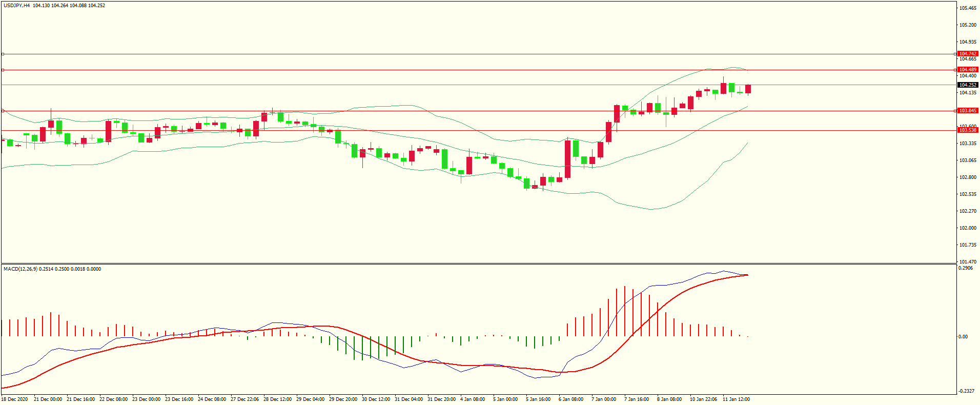Click the 6 Jan 08:00 time label

pos(570,399)
